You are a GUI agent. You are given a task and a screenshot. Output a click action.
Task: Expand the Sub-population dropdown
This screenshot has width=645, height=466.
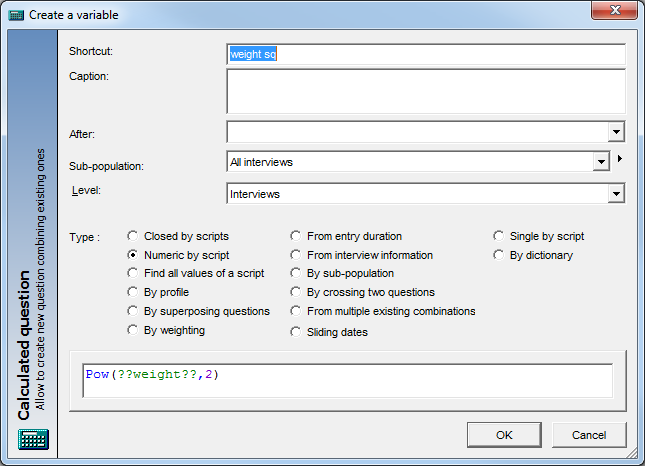coord(601,162)
